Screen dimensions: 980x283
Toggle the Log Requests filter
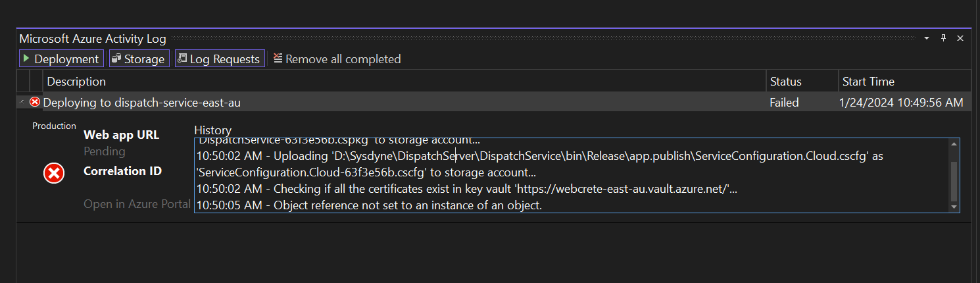click(219, 59)
